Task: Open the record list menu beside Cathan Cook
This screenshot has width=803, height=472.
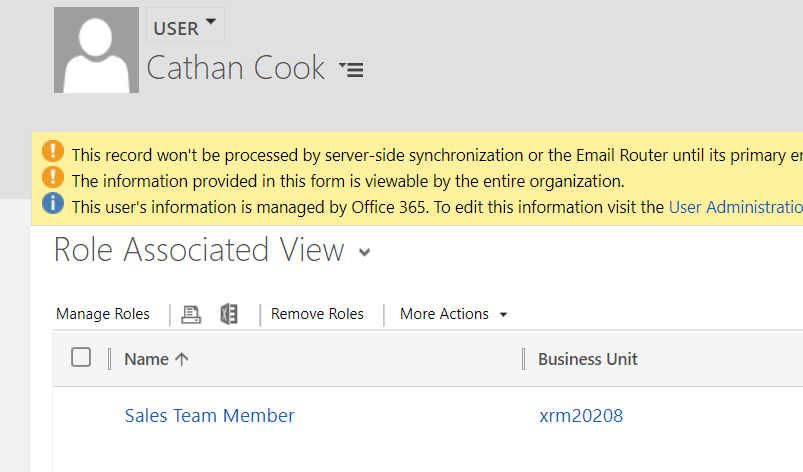Action: click(351, 69)
